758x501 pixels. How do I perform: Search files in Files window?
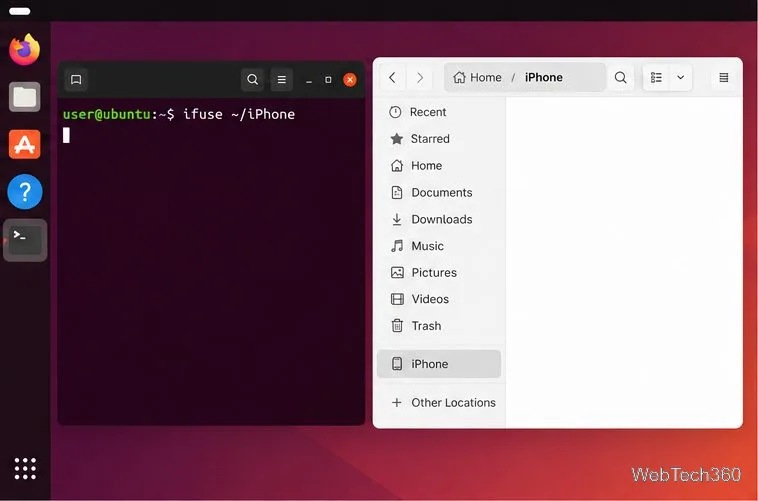(x=621, y=77)
